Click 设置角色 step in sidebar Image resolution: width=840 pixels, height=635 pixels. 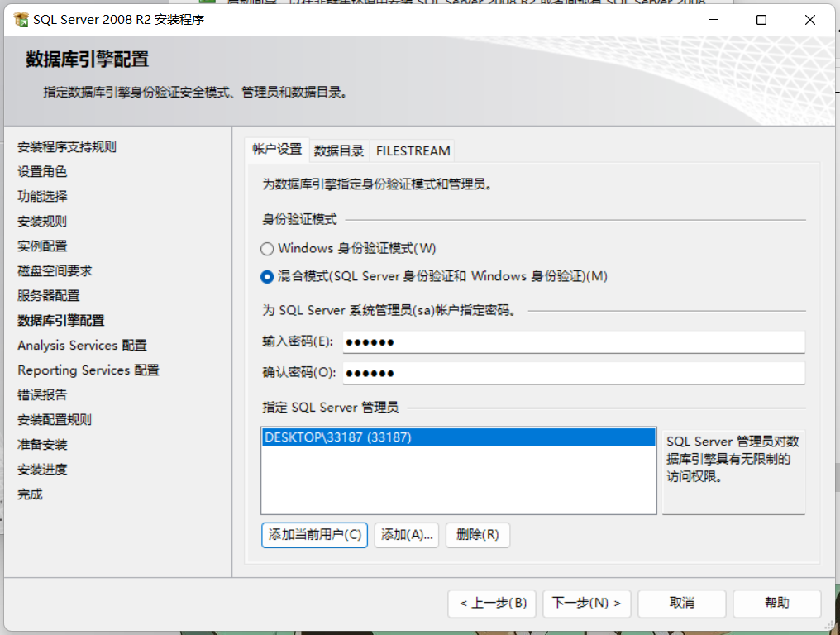click(x=42, y=171)
